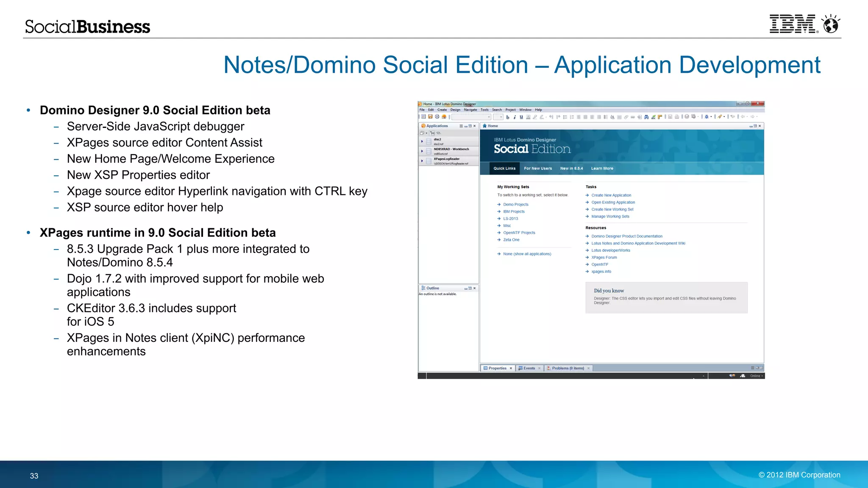Open the Tools menu
Image resolution: width=868 pixels, height=488 pixels.
click(x=484, y=110)
